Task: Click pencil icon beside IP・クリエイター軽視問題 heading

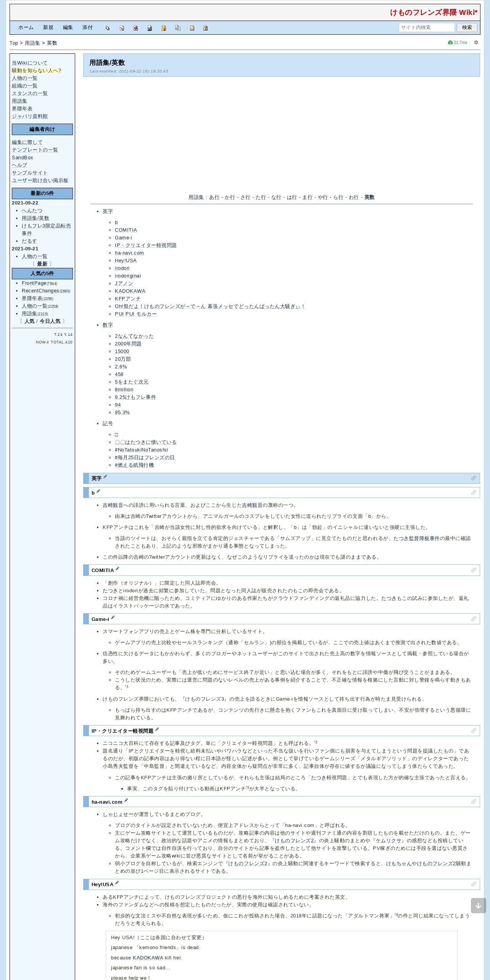Action: click(x=157, y=729)
